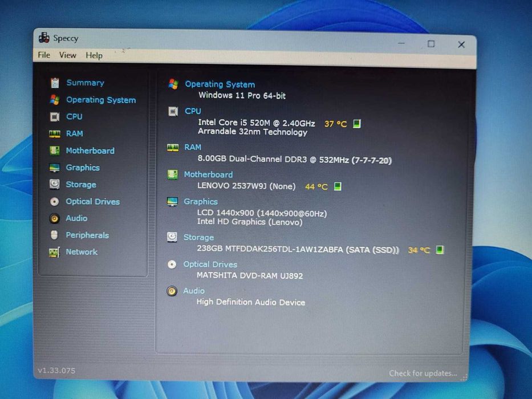Click the Summary clipboard icon in sidebar

[x=55, y=83]
